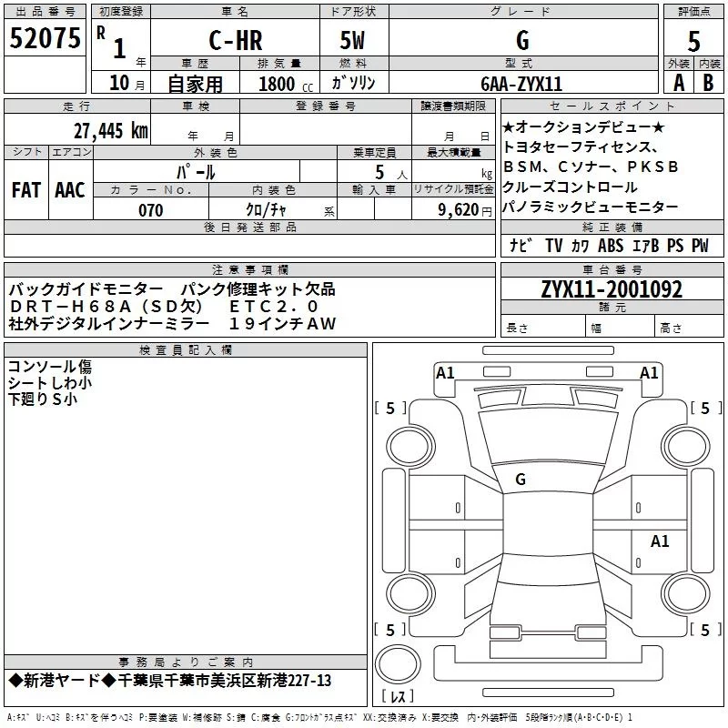The width and height of the screenshot is (728, 728).
Task: Click the A1 mark at diagram's top-left corner
Action: (x=445, y=372)
